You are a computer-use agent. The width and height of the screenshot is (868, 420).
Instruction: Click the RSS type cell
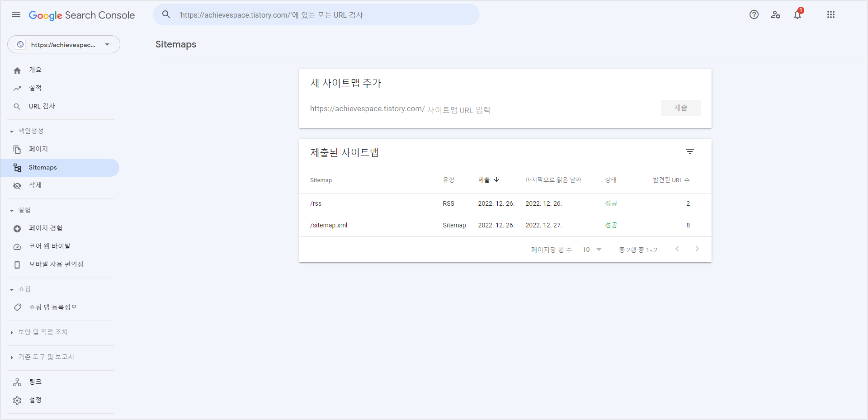[448, 203]
